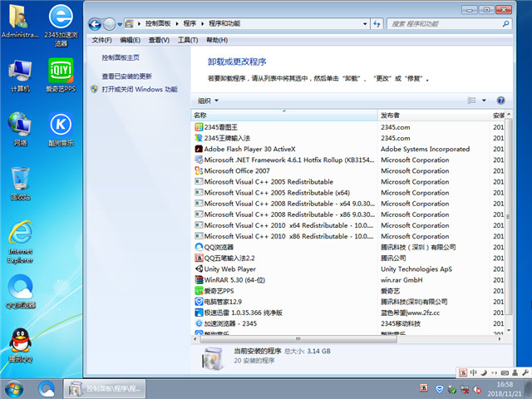Select the Unity Web Player program icon

(x=199, y=269)
